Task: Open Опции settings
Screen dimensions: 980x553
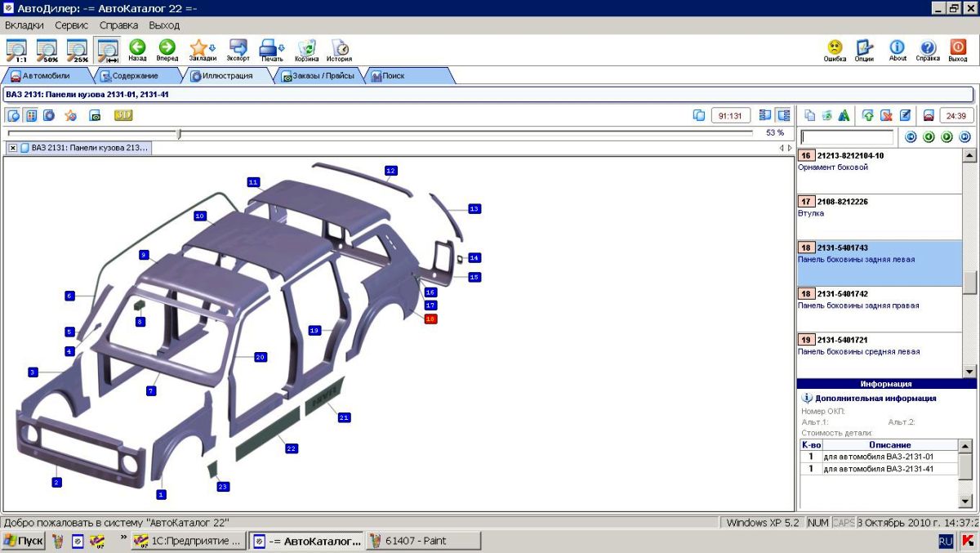Action: point(865,50)
